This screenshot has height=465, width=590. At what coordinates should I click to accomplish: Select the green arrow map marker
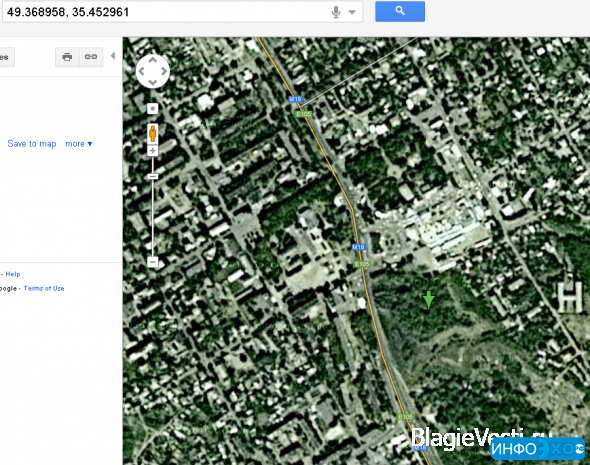click(429, 300)
